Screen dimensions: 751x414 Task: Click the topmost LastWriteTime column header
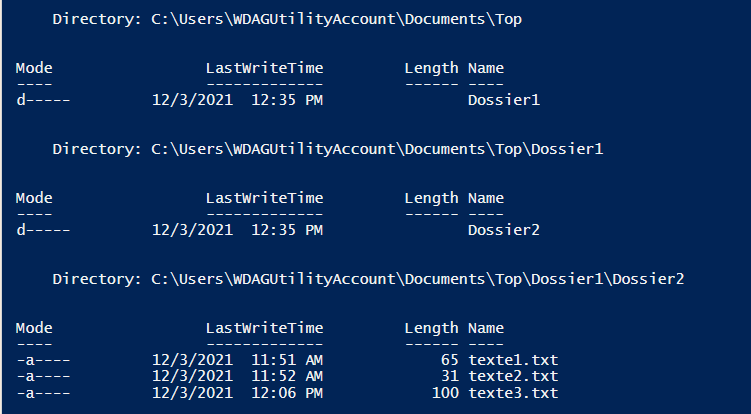264,68
